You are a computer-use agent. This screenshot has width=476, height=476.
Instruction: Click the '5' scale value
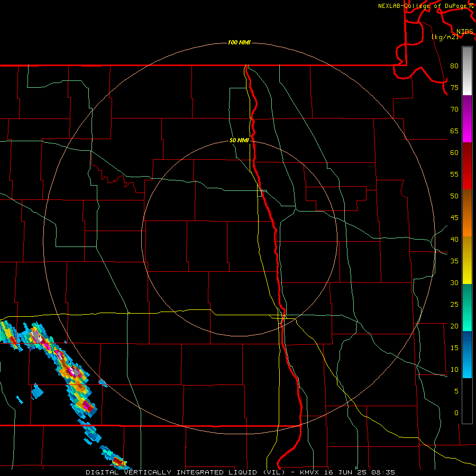coord(456,391)
